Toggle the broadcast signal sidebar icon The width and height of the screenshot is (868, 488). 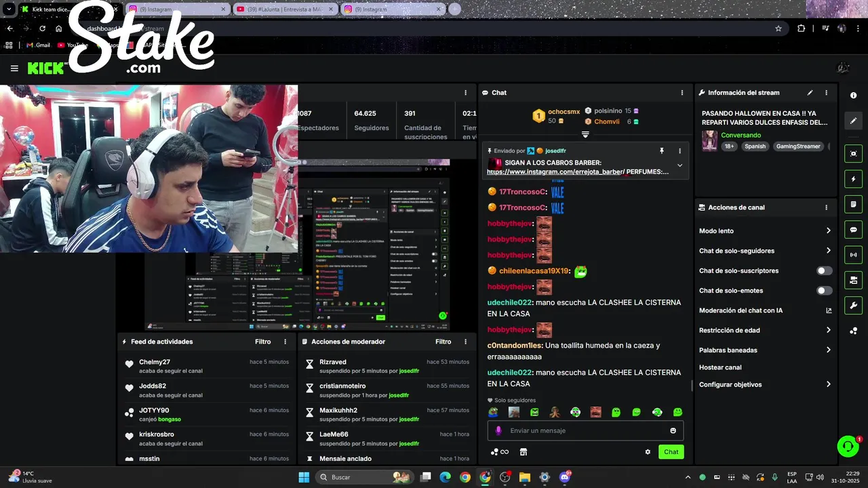(x=854, y=255)
